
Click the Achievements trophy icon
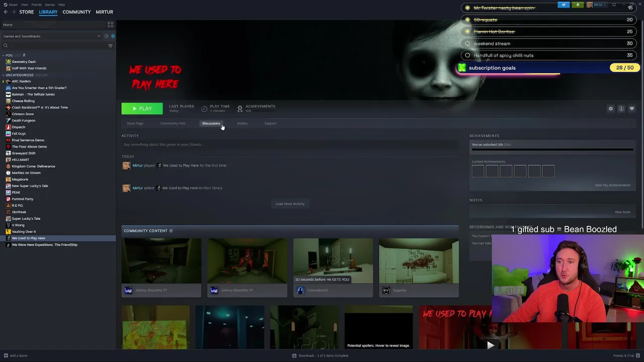coord(240,109)
